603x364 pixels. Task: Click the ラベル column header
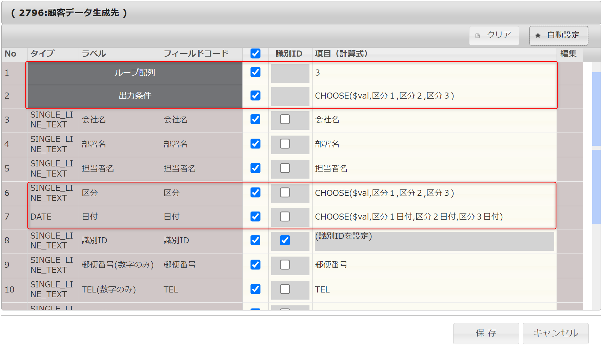pyautogui.click(x=120, y=54)
